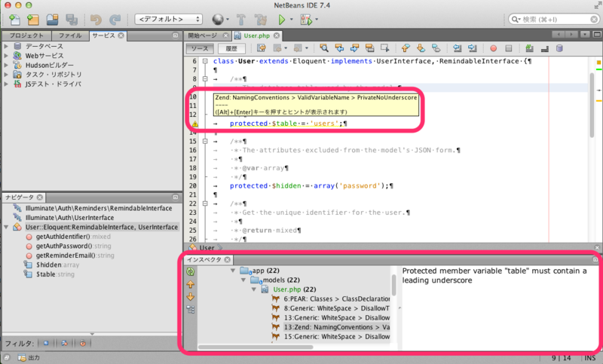The width and height of the screenshot is (603, 364).
Task: Open the <デフォルト> configuration combo box
Action: [168, 20]
